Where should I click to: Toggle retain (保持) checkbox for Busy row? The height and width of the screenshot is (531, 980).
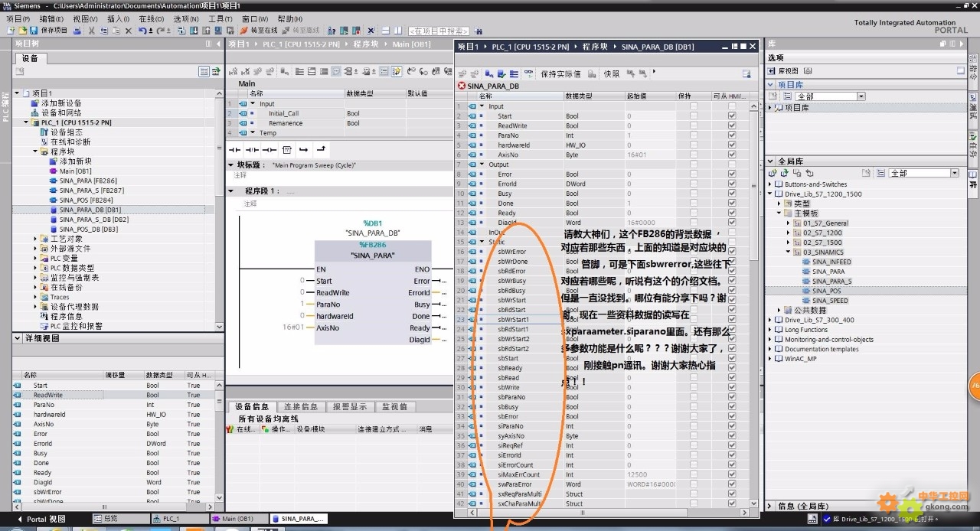tap(694, 194)
